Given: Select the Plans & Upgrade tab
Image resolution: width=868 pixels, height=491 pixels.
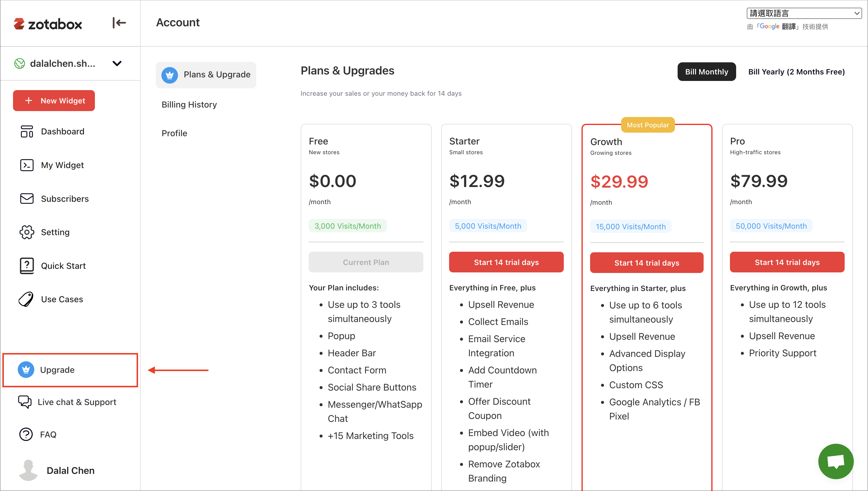Looking at the screenshot, I should [x=206, y=75].
